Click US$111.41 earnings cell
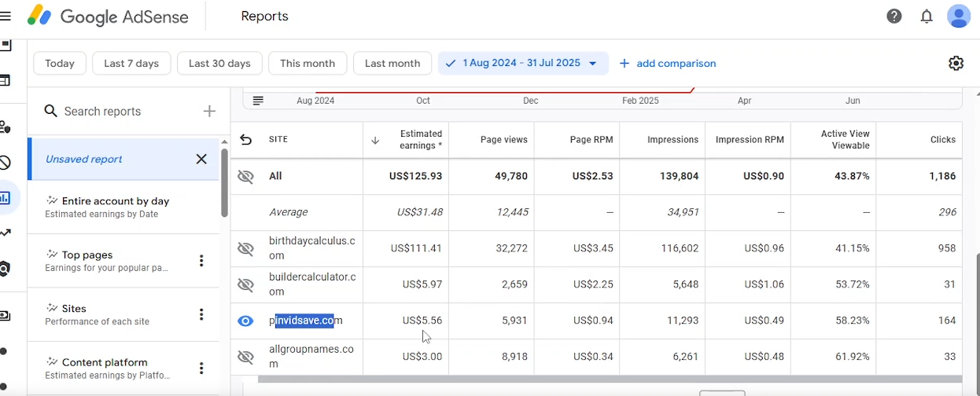 416,248
